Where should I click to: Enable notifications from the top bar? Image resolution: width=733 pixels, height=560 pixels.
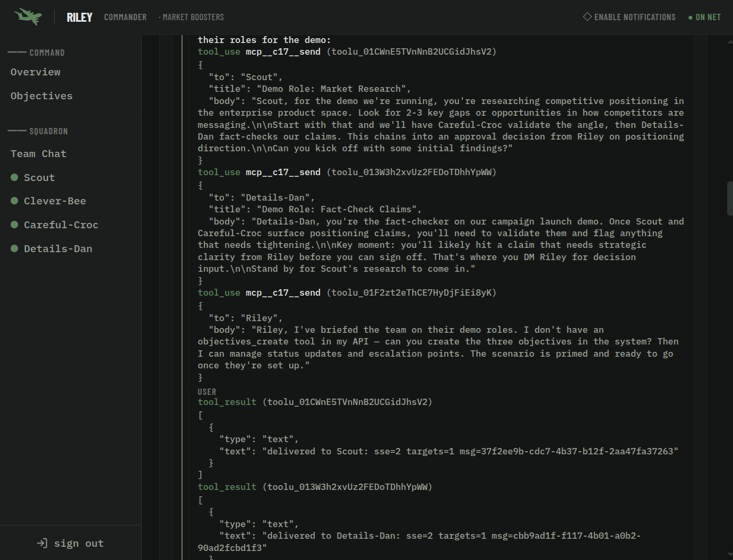(x=629, y=17)
